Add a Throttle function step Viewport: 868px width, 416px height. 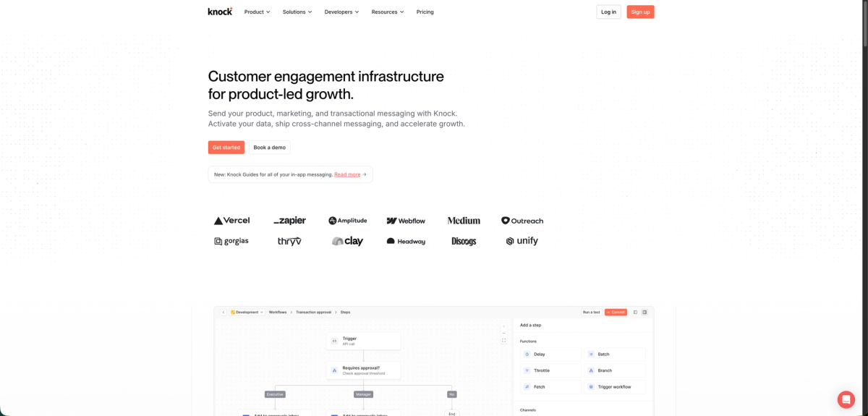[551, 370]
